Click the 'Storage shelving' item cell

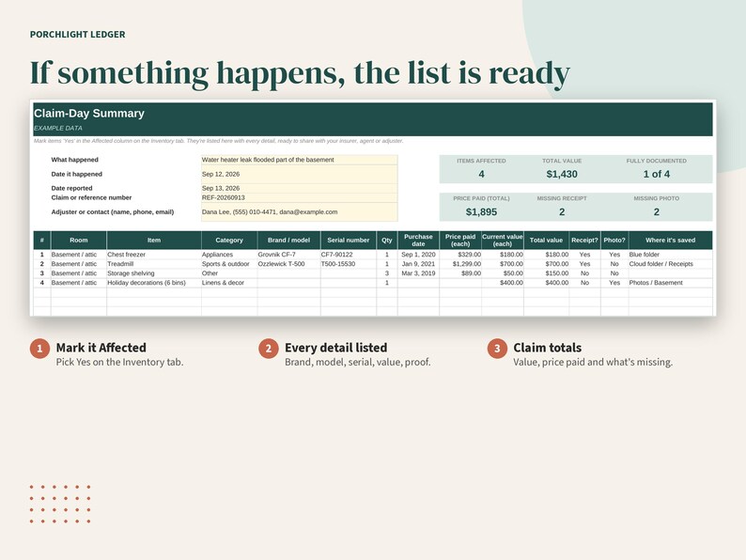click(x=154, y=273)
